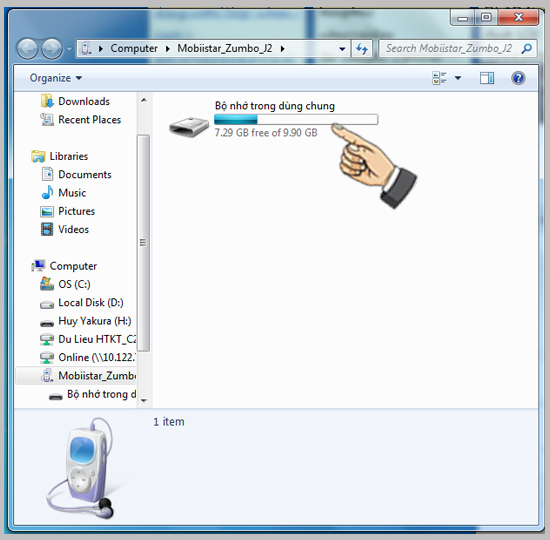Open Recent Places in the navigation pane

click(x=89, y=120)
